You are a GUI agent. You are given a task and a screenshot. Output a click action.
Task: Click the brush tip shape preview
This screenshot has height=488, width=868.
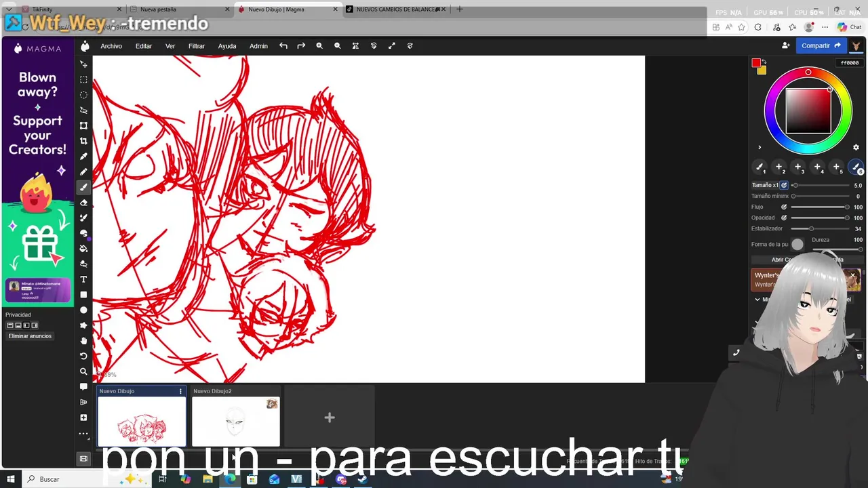[797, 244]
